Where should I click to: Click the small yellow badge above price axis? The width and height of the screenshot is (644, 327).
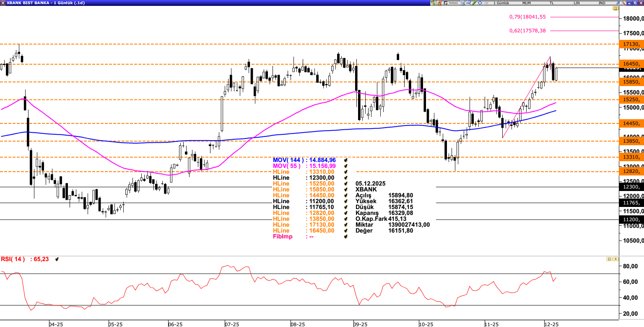[x=615, y=8]
